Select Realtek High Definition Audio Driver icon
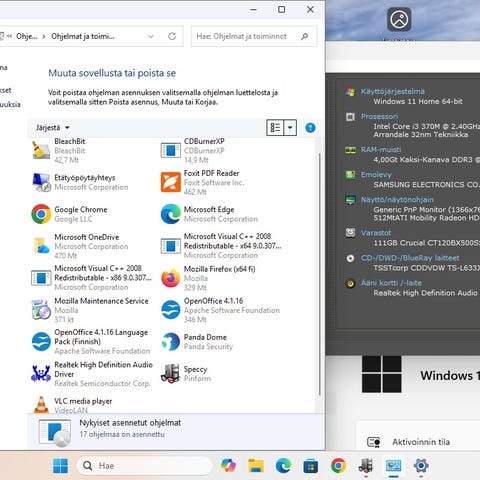Image resolution: width=480 pixels, height=480 pixels. pos(41,373)
